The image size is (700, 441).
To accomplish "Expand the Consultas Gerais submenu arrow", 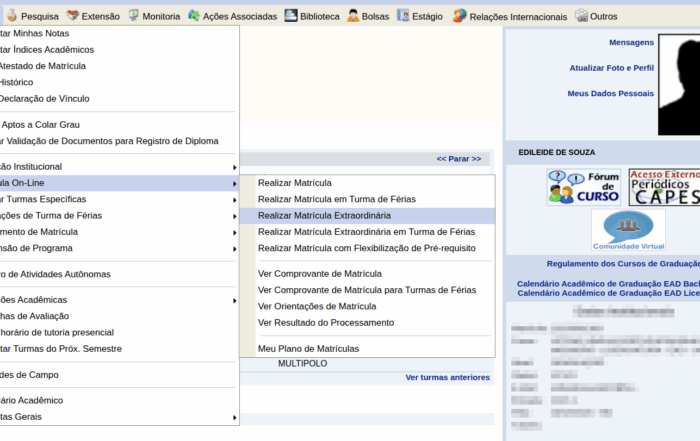I will pyautogui.click(x=235, y=417).
